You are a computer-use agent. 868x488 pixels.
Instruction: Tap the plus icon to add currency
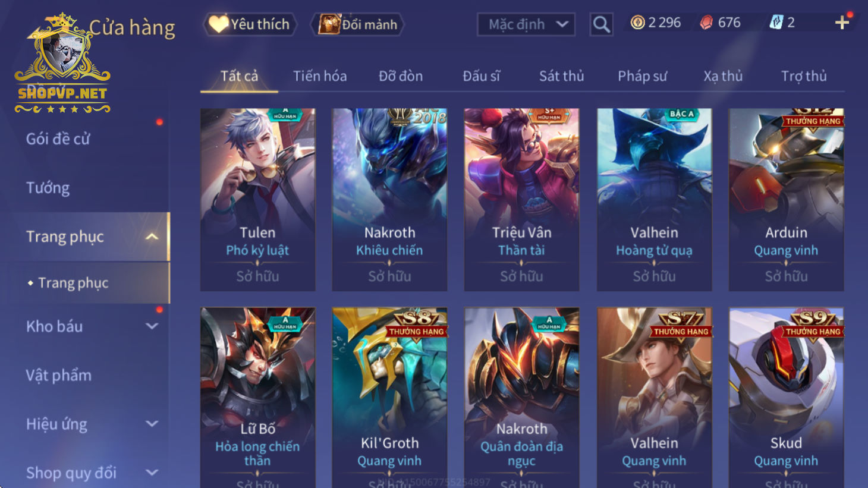pos(842,23)
